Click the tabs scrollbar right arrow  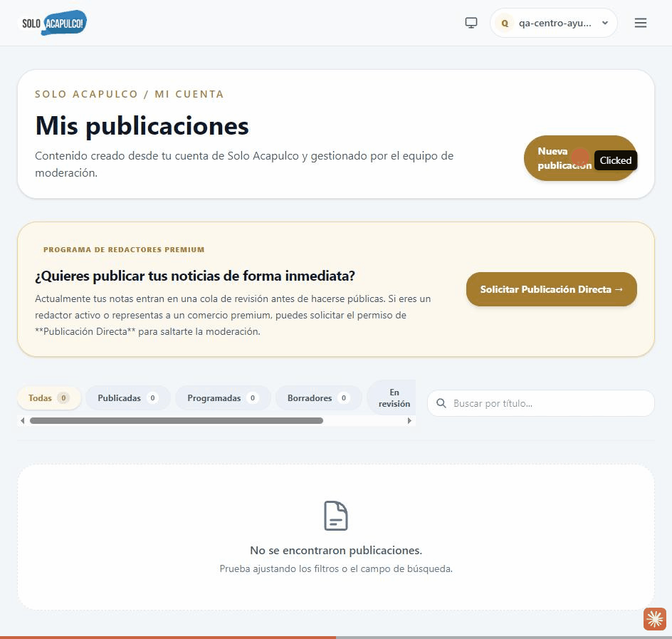410,421
